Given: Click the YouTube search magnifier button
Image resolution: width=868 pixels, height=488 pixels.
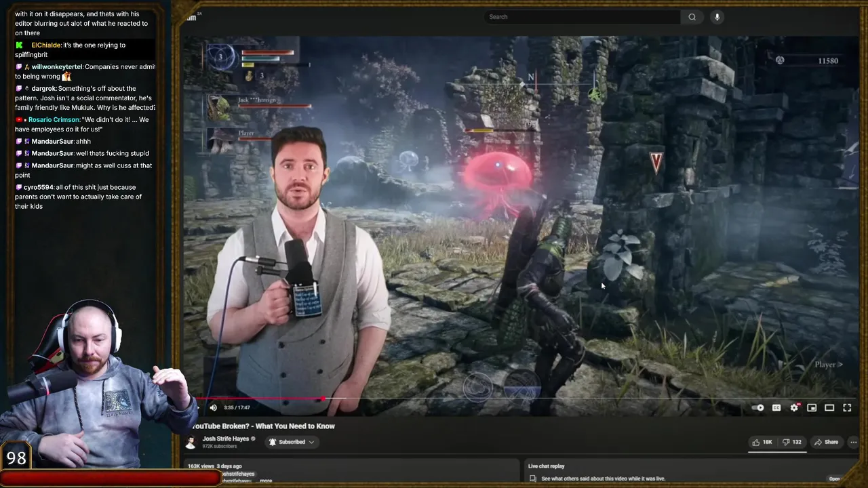Looking at the screenshot, I should pos(692,17).
